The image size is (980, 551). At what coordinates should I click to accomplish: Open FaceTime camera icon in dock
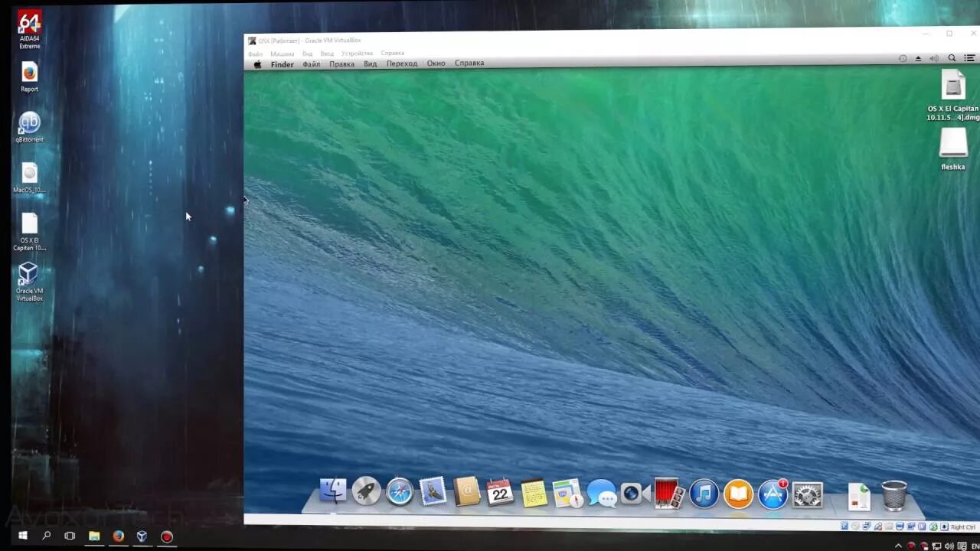click(x=635, y=494)
